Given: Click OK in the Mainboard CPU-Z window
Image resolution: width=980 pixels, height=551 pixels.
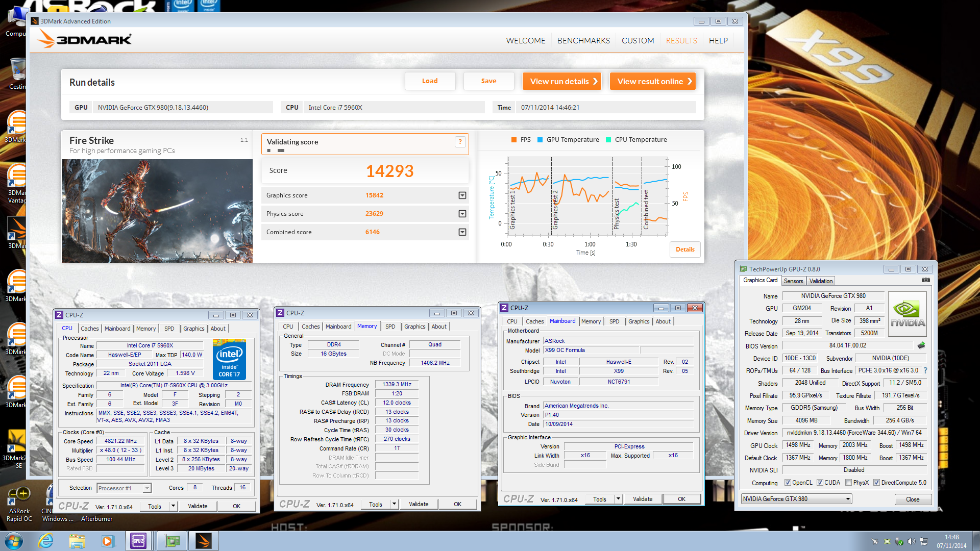Looking at the screenshot, I should (681, 499).
